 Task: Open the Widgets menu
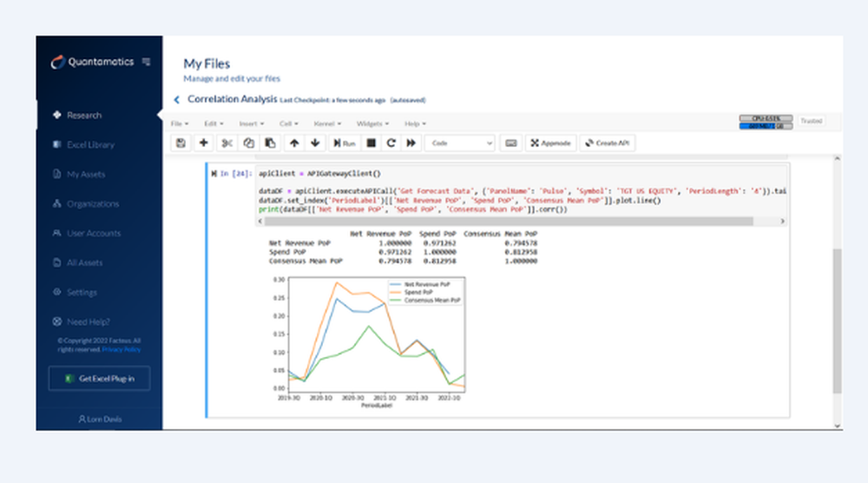pyautogui.click(x=372, y=123)
